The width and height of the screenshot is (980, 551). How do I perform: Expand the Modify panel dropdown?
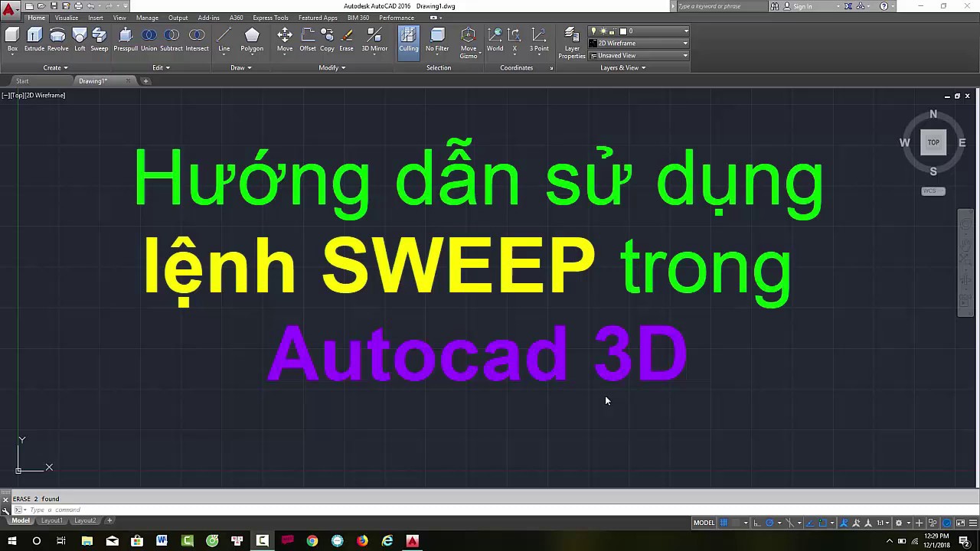[x=332, y=67]
